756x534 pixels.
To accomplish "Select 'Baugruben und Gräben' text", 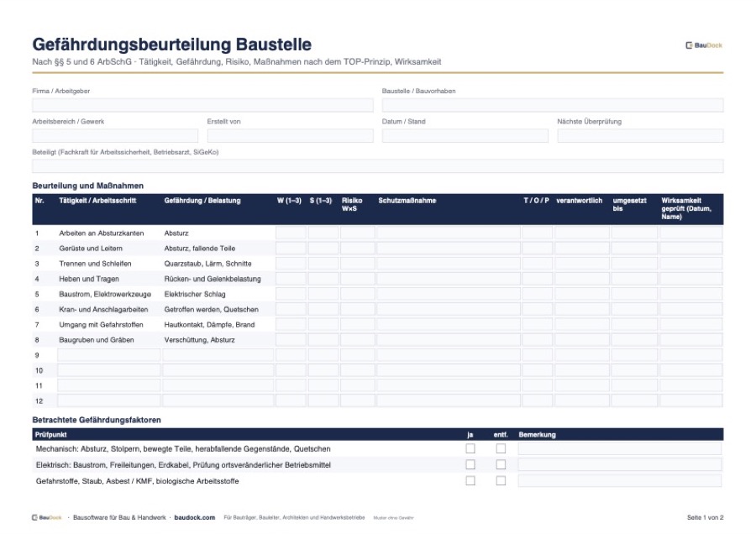I will (x=97, y=340).
